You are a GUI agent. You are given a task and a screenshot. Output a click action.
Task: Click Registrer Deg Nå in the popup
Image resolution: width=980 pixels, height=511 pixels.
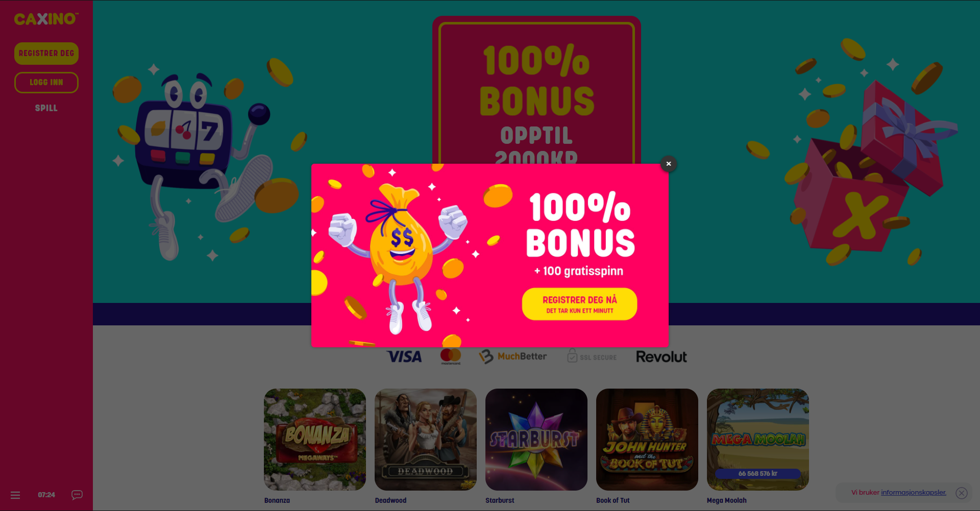[579, 304]
